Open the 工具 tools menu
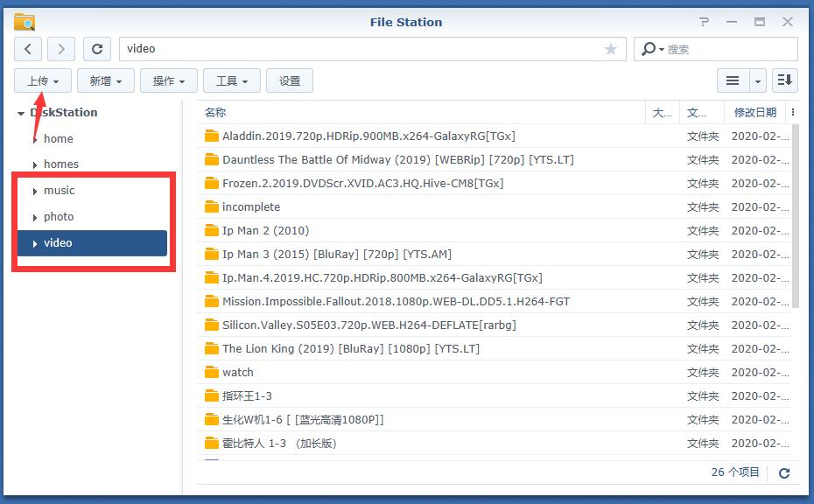814x504 pixels. (x=231, y=80)
